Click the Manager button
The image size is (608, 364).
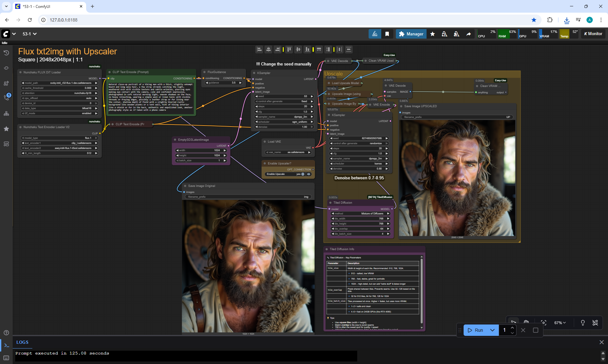click(x=411, y=34)
